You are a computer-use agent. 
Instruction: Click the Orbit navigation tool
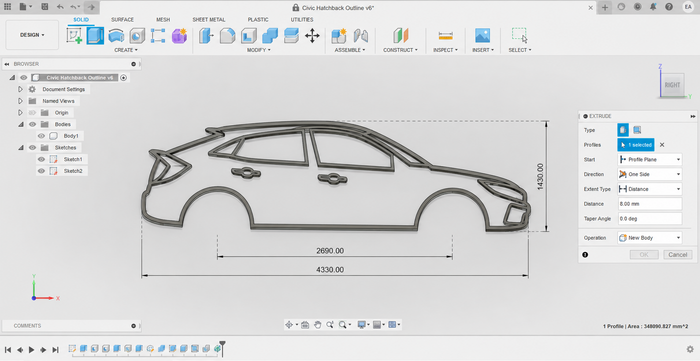(290, 325)
